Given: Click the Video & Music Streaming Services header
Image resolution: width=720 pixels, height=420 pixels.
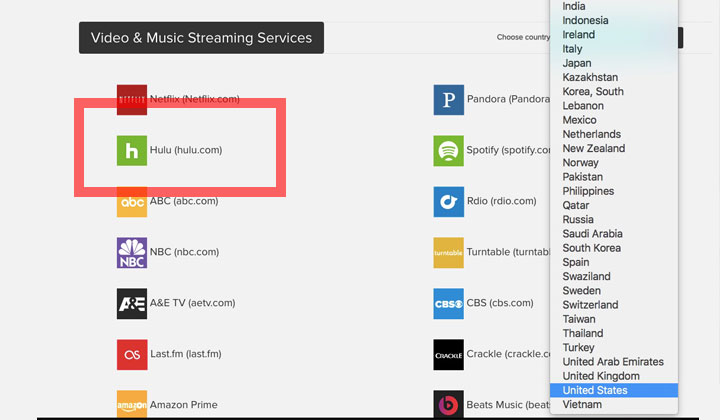Looking at the screenshot, I should [x=201, y=38].
